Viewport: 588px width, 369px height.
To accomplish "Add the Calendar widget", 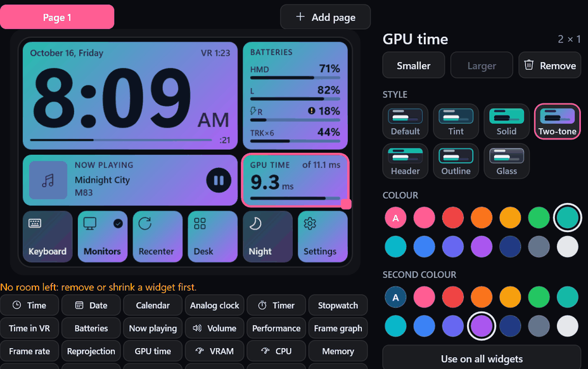I will pos(153,305).
